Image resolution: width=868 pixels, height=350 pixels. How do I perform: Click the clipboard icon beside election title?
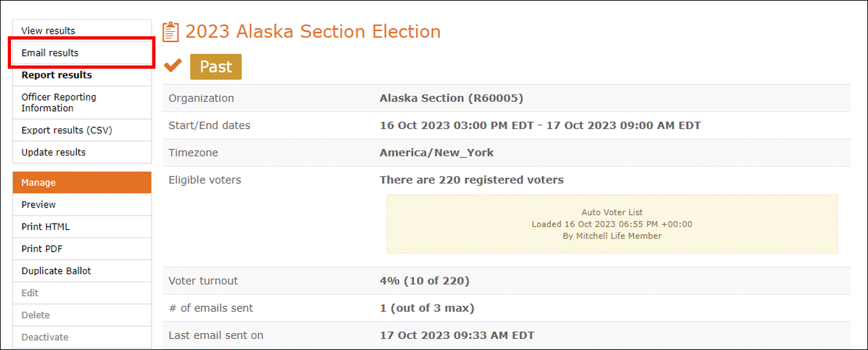click(170, 32)
